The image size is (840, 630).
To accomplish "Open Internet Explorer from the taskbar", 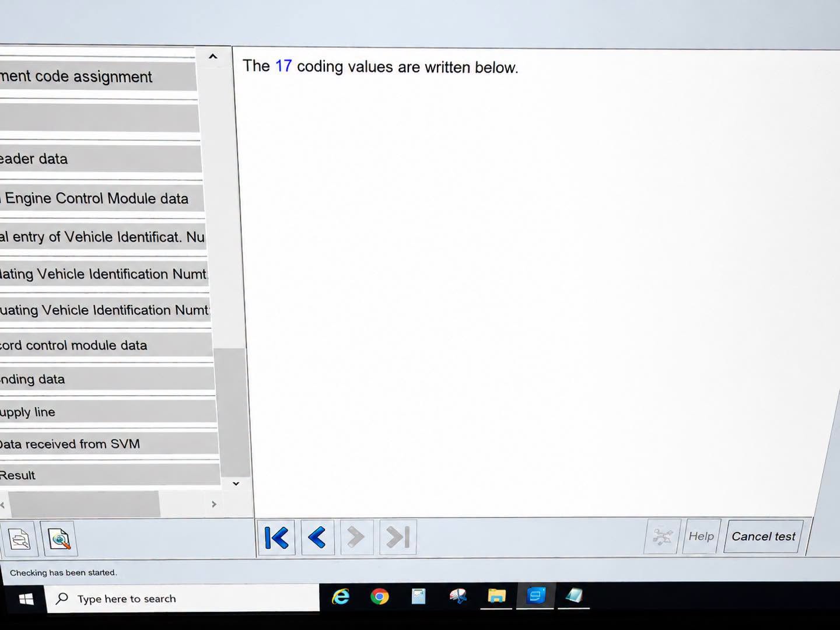I will click(x=341, y=596).
